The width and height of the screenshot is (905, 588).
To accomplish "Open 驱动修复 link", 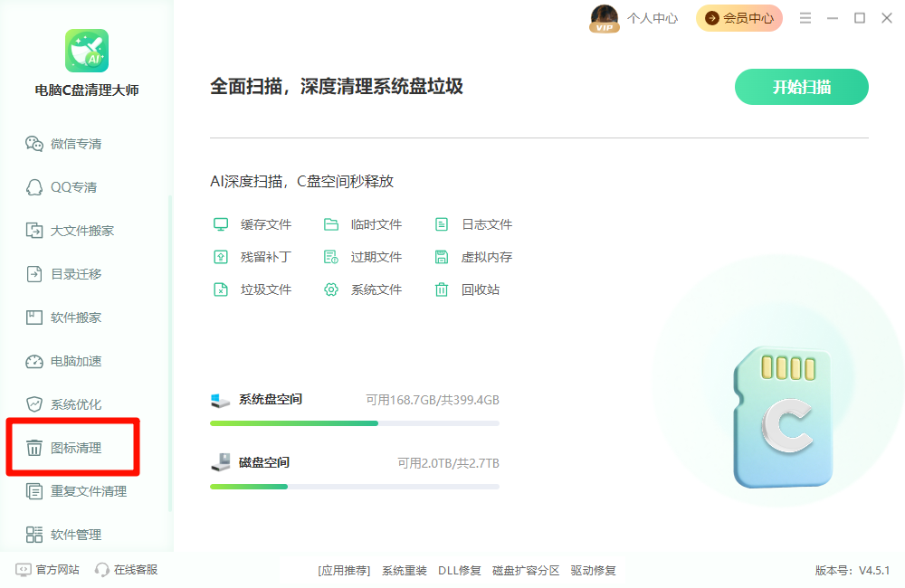I will tap(594, 571).
